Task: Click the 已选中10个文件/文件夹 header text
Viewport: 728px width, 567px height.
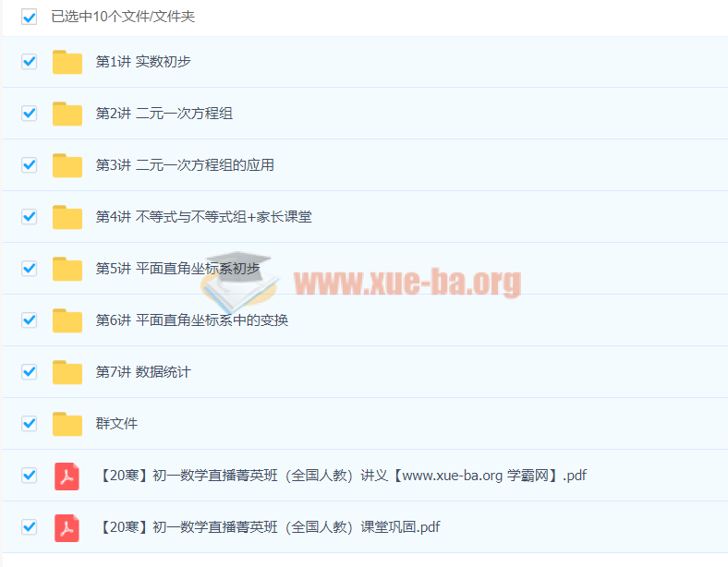Action: [x=123, y=17]
